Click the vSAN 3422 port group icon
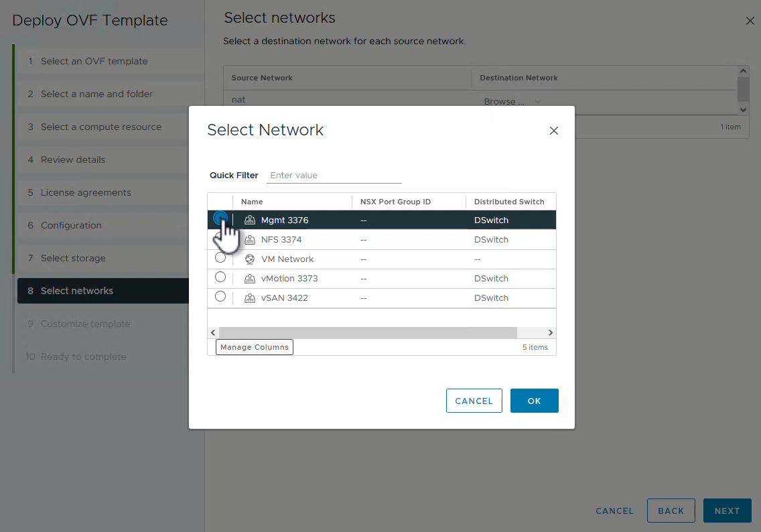761x532 pixels. pos(250,298)
